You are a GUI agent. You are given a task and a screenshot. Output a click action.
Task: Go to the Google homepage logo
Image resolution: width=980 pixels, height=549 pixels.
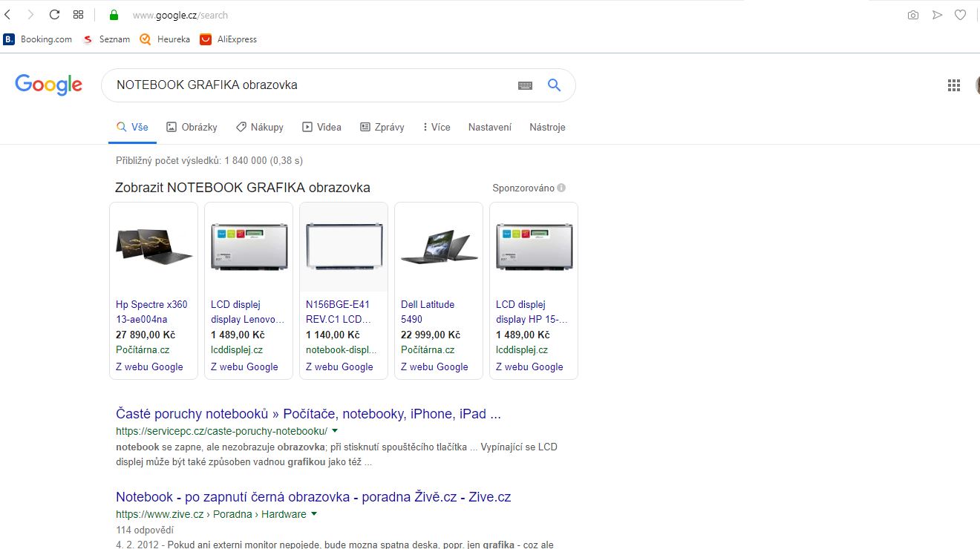pos(48,85)
